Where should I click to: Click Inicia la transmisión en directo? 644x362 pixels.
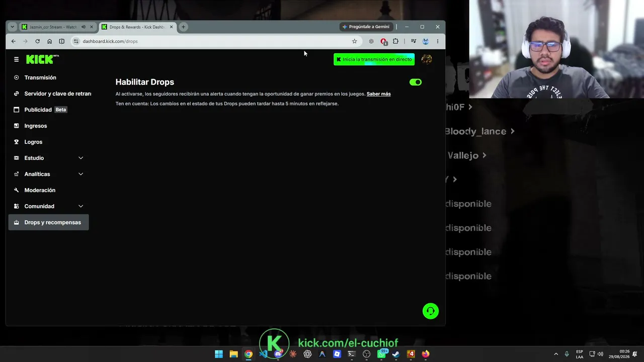374,59
